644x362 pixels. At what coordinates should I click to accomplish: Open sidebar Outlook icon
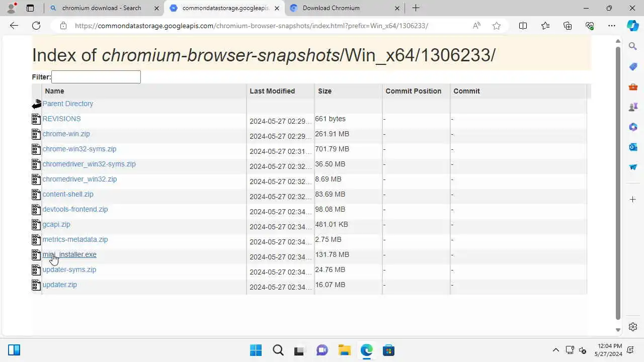633,147
